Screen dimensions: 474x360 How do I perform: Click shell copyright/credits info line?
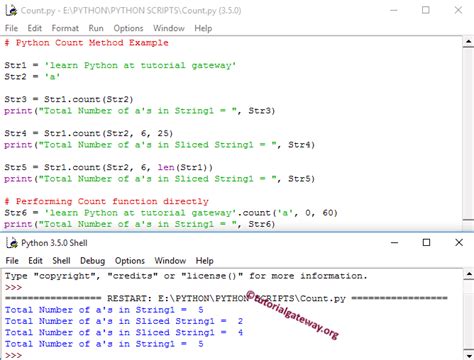click(186, 276)
